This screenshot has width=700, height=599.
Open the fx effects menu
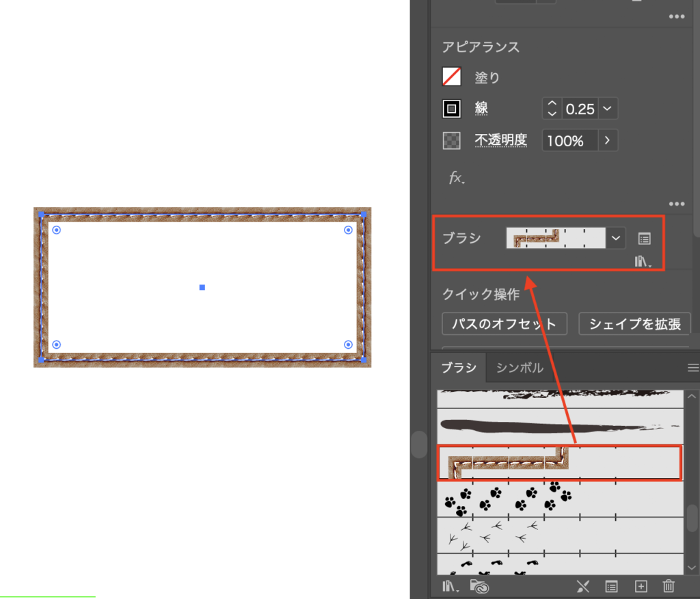[x=456, y=178]
